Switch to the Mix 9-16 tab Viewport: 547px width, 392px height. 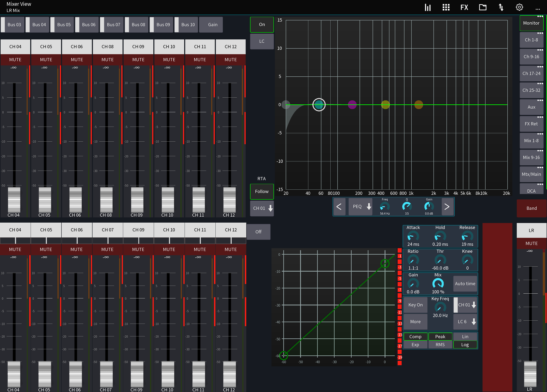point(532,157)
